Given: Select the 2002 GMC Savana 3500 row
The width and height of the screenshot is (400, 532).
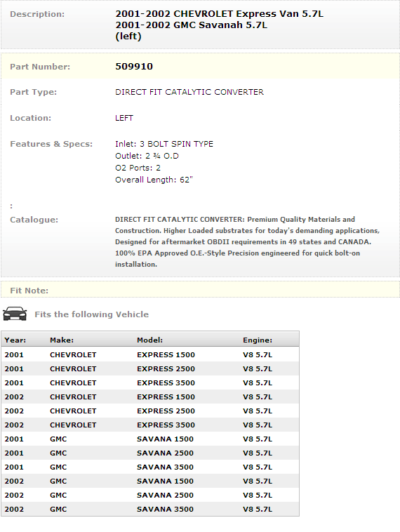Looking at the screenshot, I should coord(150,510).
